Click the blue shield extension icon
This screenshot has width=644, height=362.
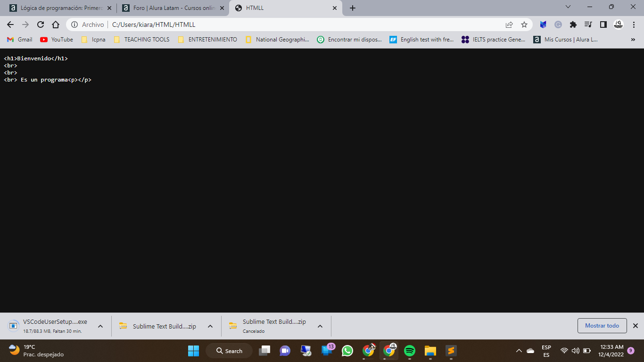pyautogui.click(x=543, y=25)
